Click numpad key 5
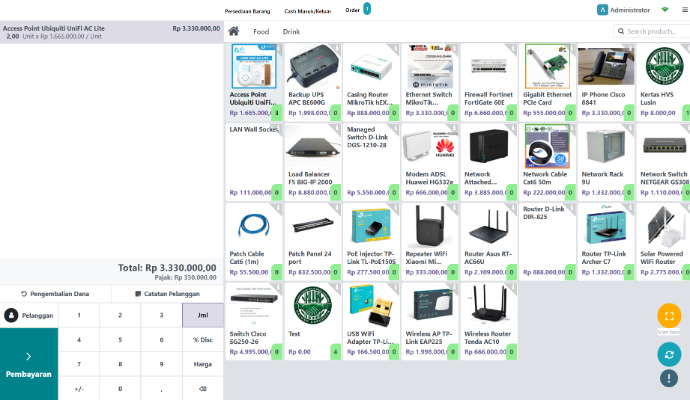690x400 pixels. [120, 340]
